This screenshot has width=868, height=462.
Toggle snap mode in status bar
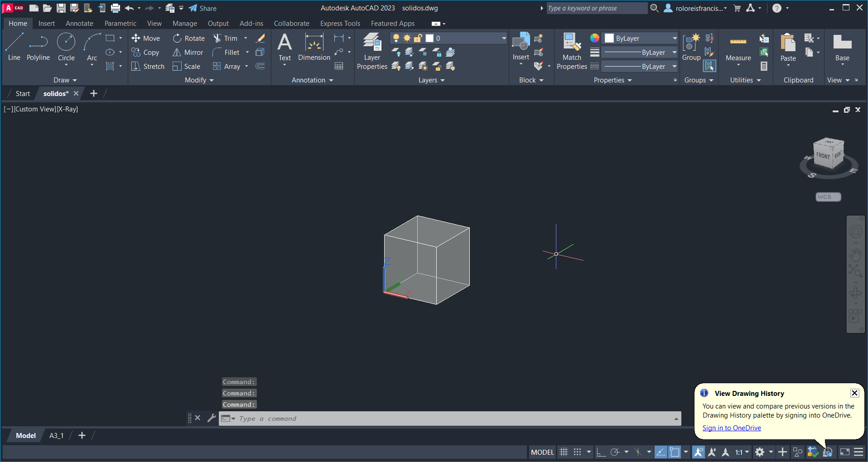pos(577,452)
